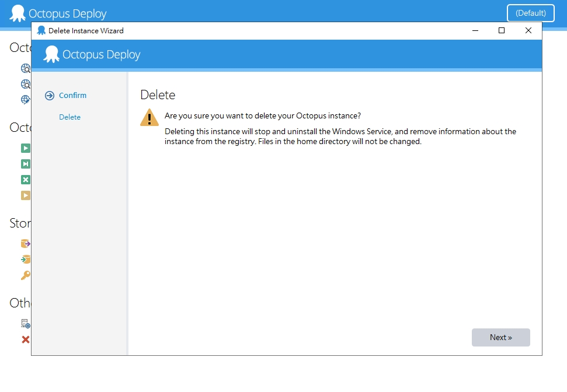Click the globe with pencil icon in background window
Screen dimensions: 567x392
[26, 99]
